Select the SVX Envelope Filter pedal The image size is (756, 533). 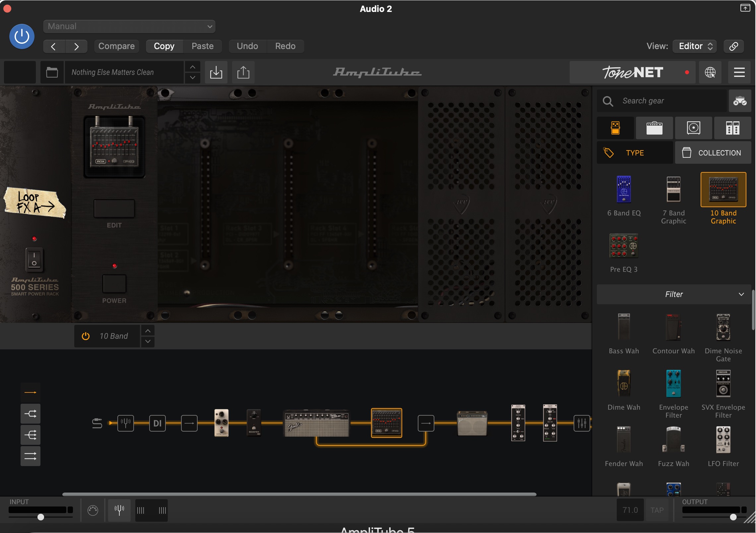pos(723,394)
